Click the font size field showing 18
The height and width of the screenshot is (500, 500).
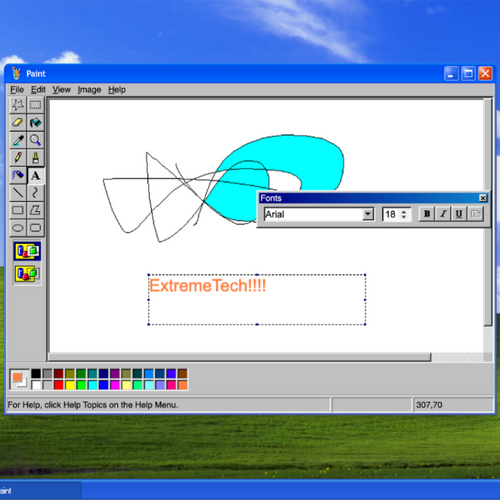(x=391, y=214)
